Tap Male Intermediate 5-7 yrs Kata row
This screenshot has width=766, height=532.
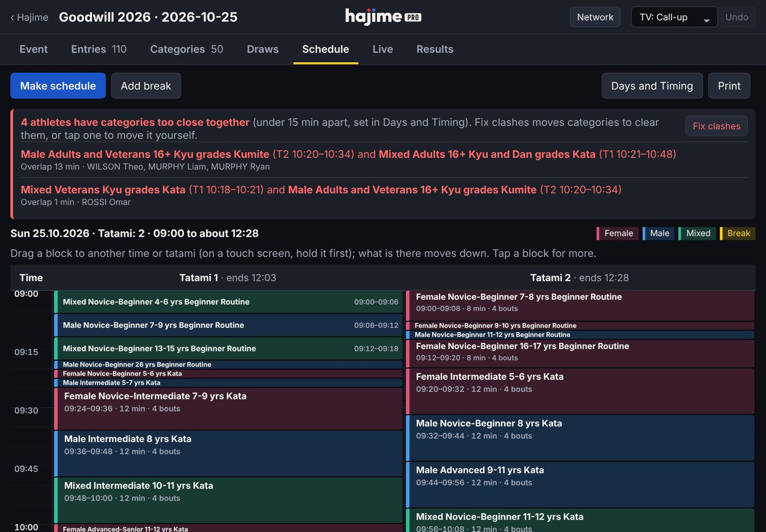[x=228, y=383]
